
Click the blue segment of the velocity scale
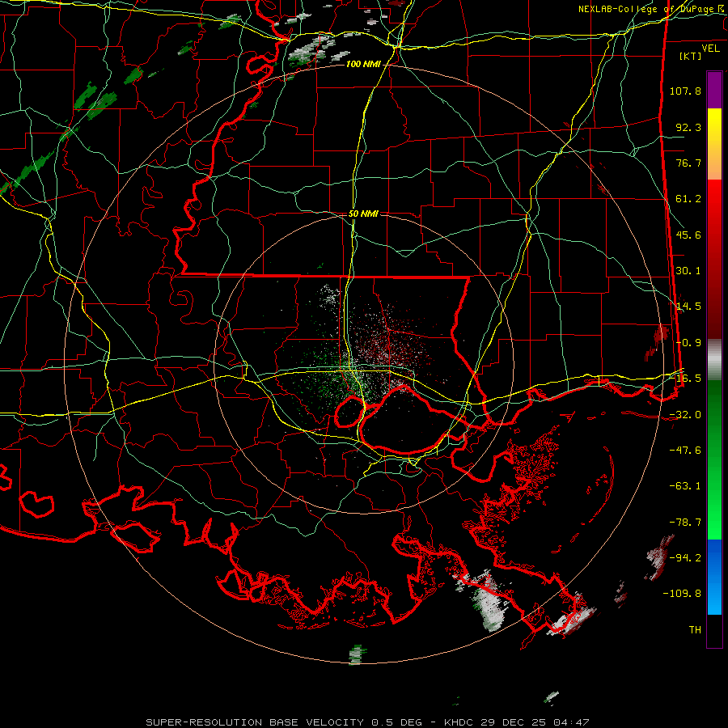pyautogui.click(x=714, y=577)
